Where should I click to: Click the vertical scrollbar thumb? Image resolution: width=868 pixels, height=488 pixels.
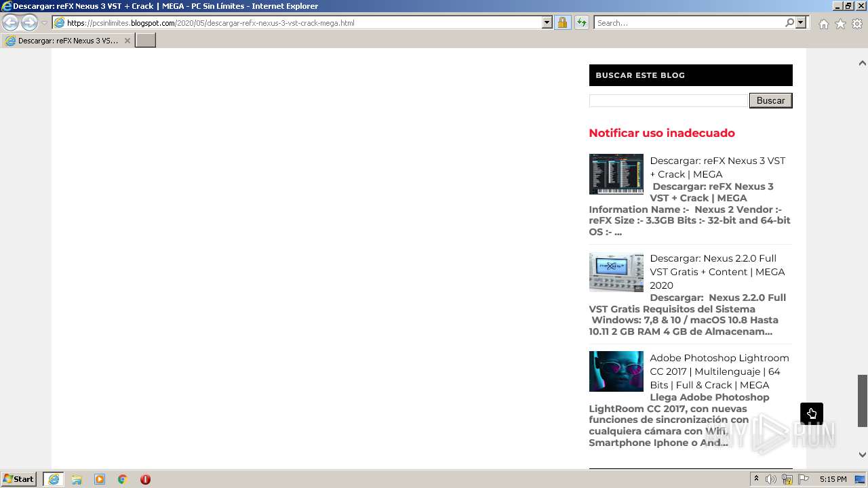pos(863,401)
